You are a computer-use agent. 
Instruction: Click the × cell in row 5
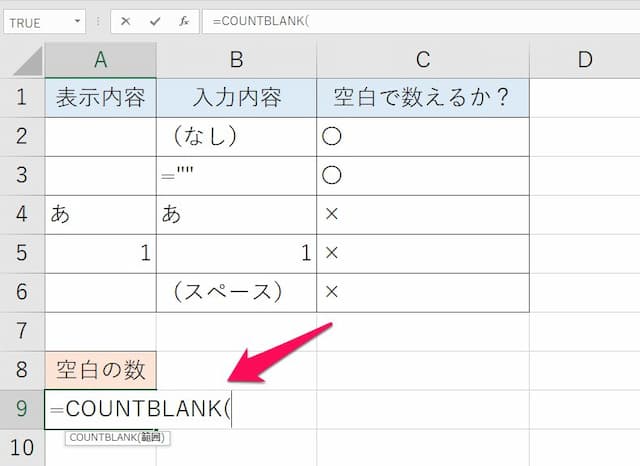tap(423, 253)
